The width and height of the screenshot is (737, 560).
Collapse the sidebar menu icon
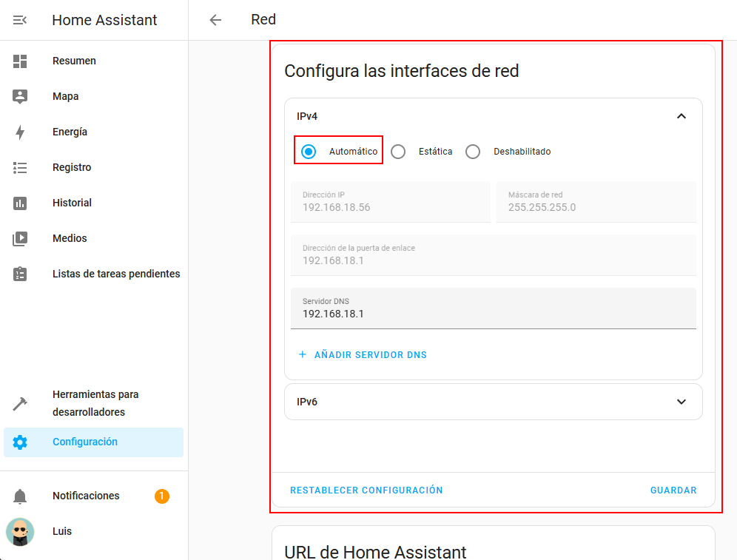(20, 20)
